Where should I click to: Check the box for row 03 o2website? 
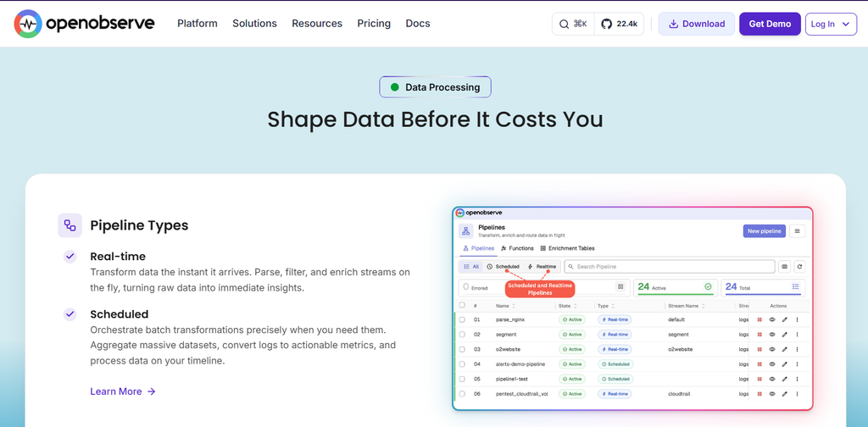[x=462, y=349]
